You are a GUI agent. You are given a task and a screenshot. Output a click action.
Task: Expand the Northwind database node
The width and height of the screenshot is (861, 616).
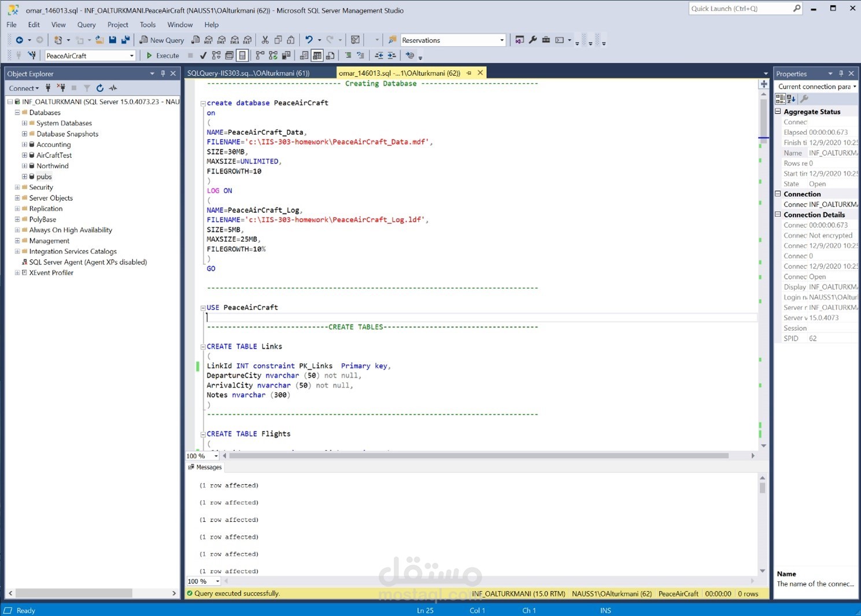click(x=24, y=166)
